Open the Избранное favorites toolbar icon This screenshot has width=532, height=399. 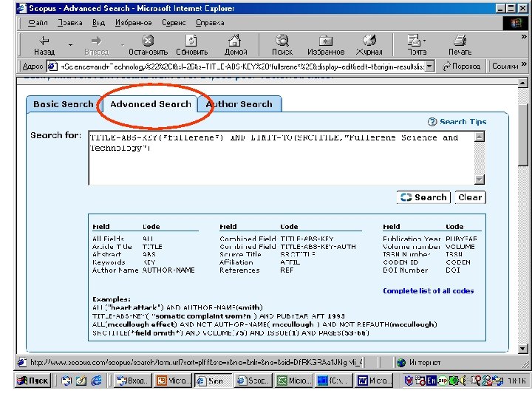(326, 45)
